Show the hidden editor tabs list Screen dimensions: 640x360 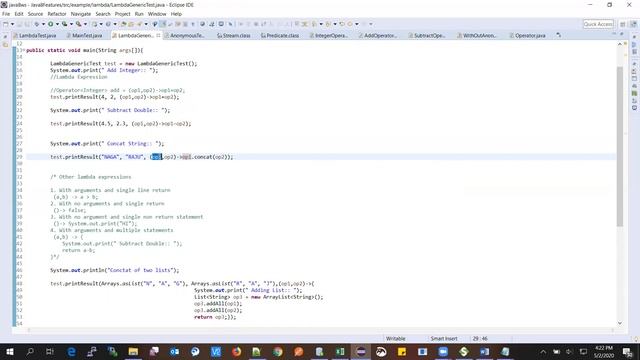point(558,36)
